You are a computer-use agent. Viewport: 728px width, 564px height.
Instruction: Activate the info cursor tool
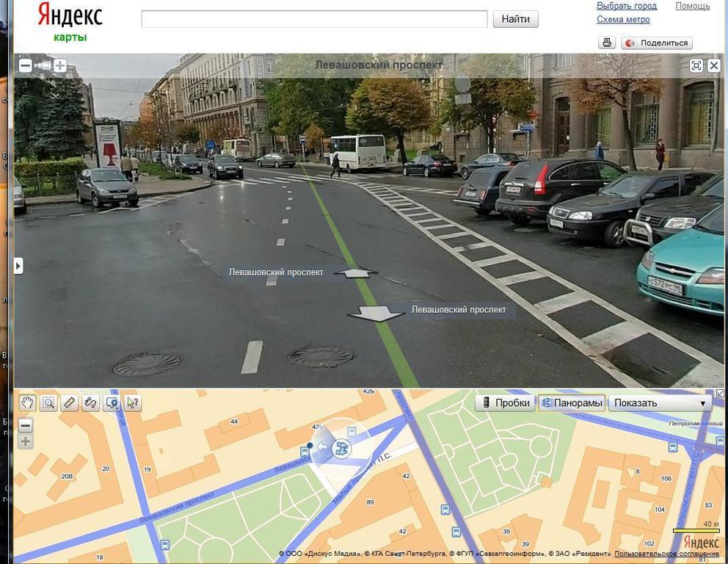pos(133,402)
